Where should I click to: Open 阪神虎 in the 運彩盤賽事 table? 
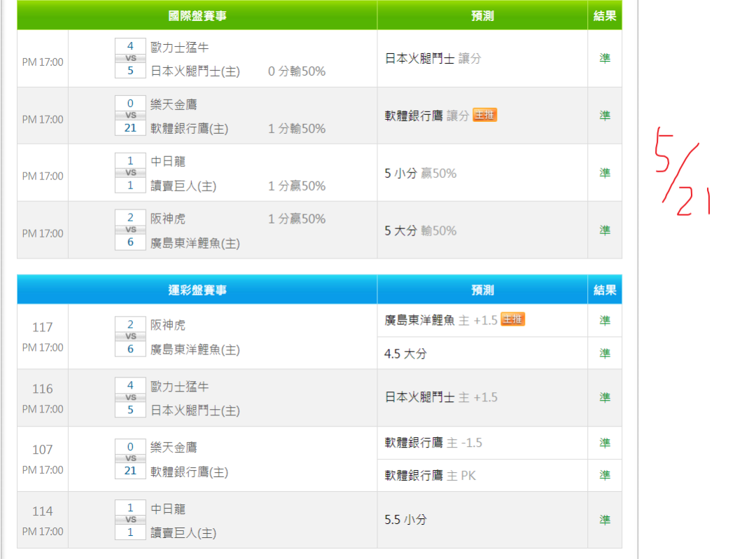168,325
